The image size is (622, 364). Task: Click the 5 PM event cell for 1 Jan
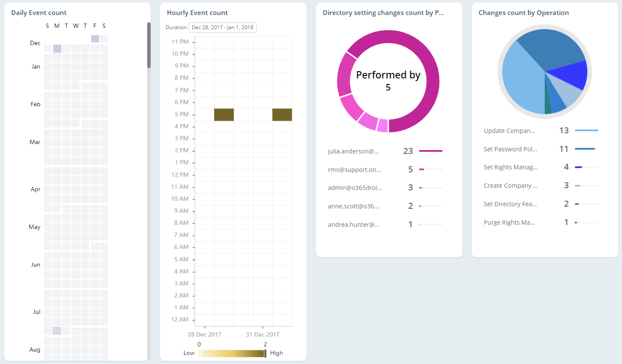pos(282,114)
